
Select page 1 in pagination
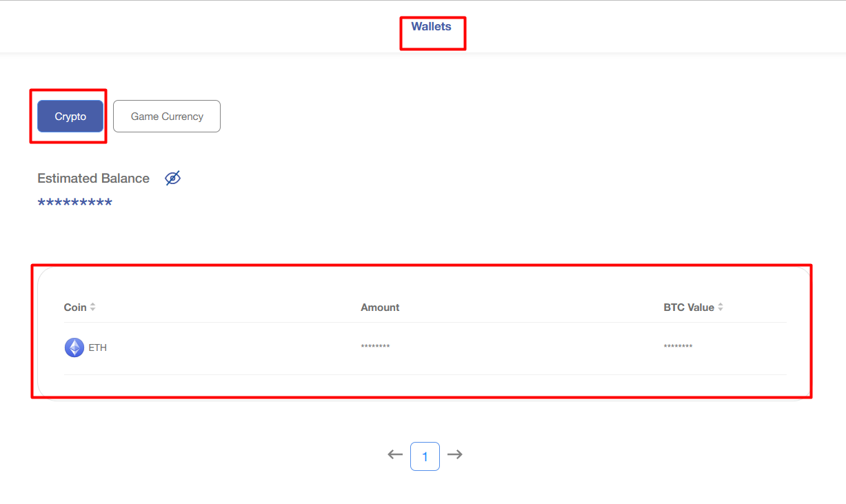coord(425,456)
